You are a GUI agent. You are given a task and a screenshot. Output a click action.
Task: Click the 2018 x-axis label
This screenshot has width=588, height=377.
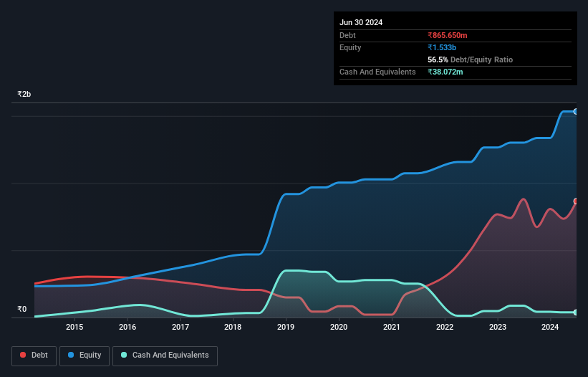[233, 327]
